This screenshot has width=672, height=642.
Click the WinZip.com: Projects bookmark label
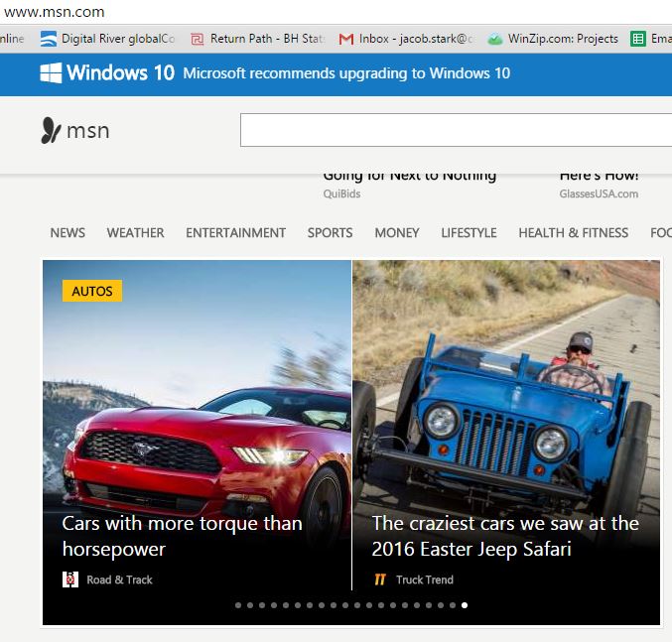point(563,39)
